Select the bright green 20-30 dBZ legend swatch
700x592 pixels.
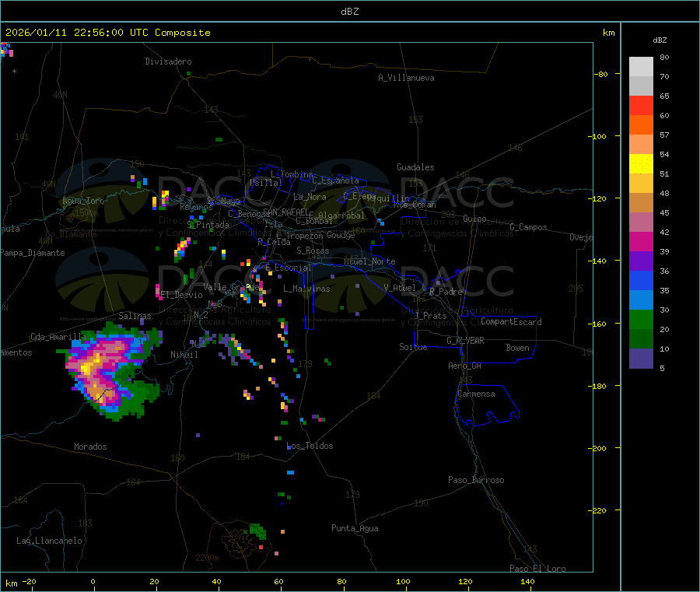point(641,319)
